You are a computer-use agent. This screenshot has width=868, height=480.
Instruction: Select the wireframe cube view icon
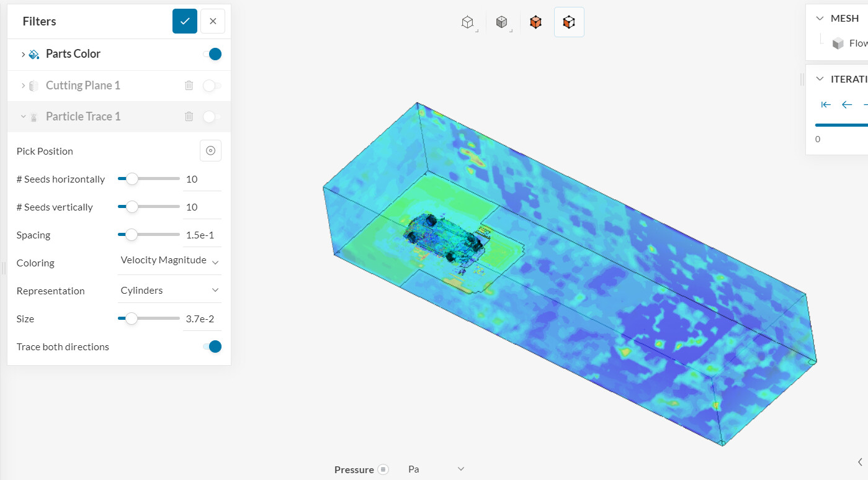point(468,22)
